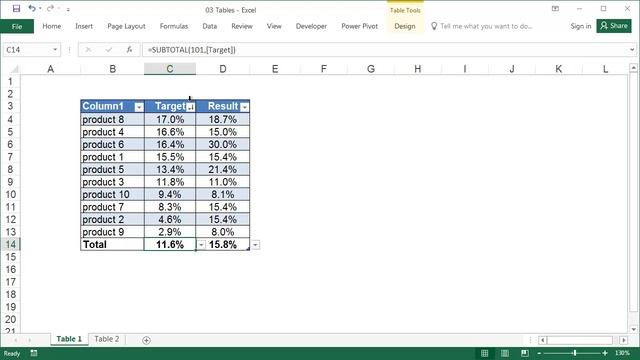This screenshot has width=640, height=360.
Task: Click the Result value 21.4%
Action: (x=222, y=169)
